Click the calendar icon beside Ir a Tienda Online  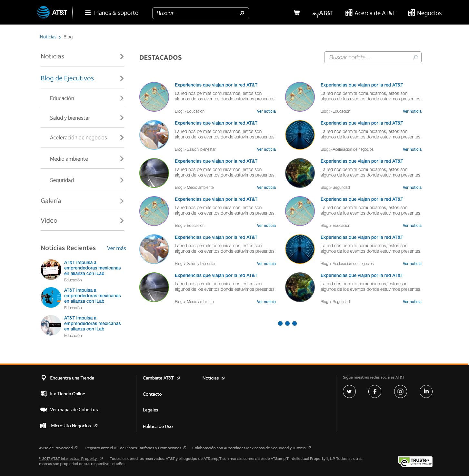pos(44,393)
